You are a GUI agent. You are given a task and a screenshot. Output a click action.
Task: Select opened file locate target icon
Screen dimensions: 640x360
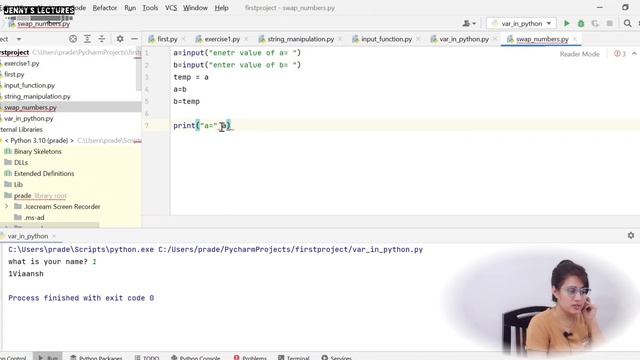coord(73,39)
